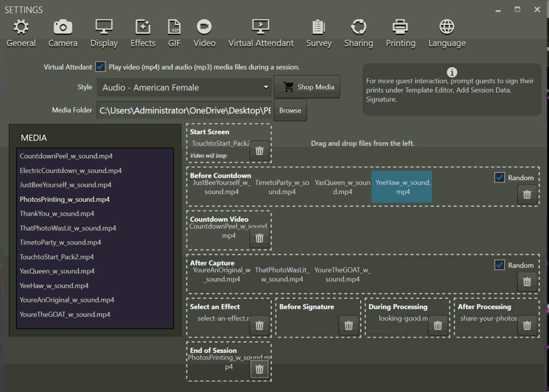This screenshot has width=549, height=392.
Task: Click the Browse button
Action: pyautogui.click(x=290, y=110)
